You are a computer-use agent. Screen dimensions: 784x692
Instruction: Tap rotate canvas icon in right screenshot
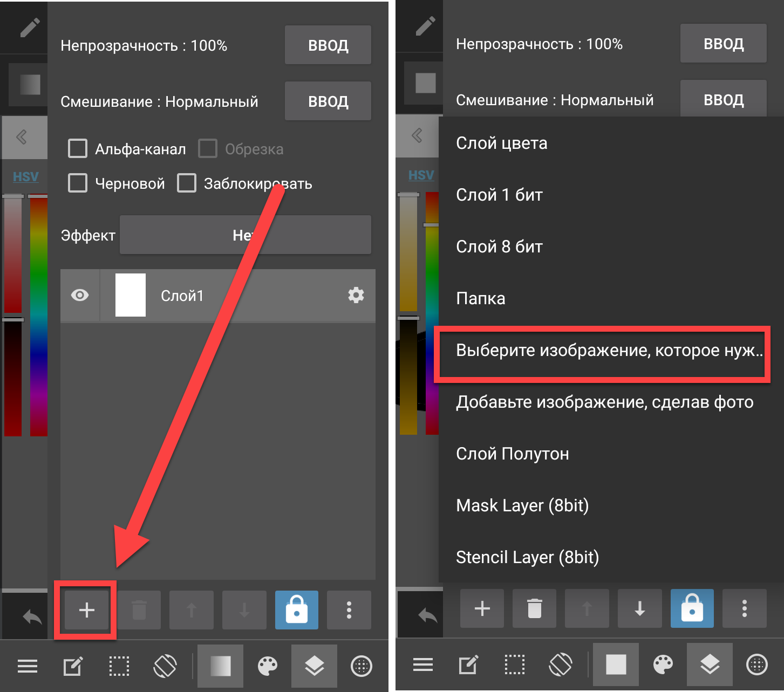(x=561, y=665)
